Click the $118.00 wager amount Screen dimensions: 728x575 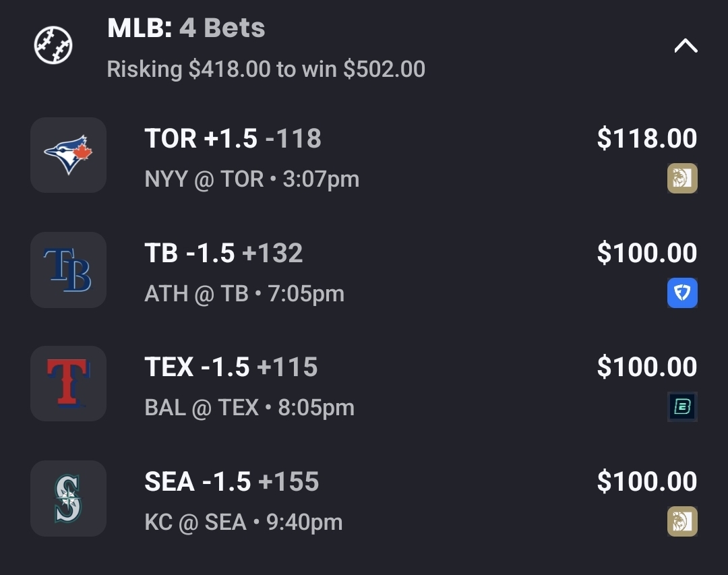coord(646,139)
